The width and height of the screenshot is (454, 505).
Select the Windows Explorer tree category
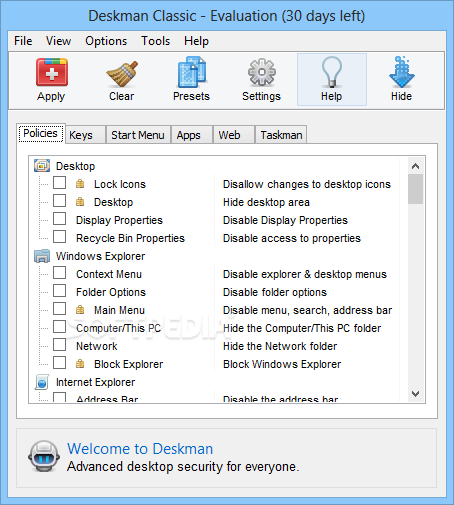click(x=100, y=256)
